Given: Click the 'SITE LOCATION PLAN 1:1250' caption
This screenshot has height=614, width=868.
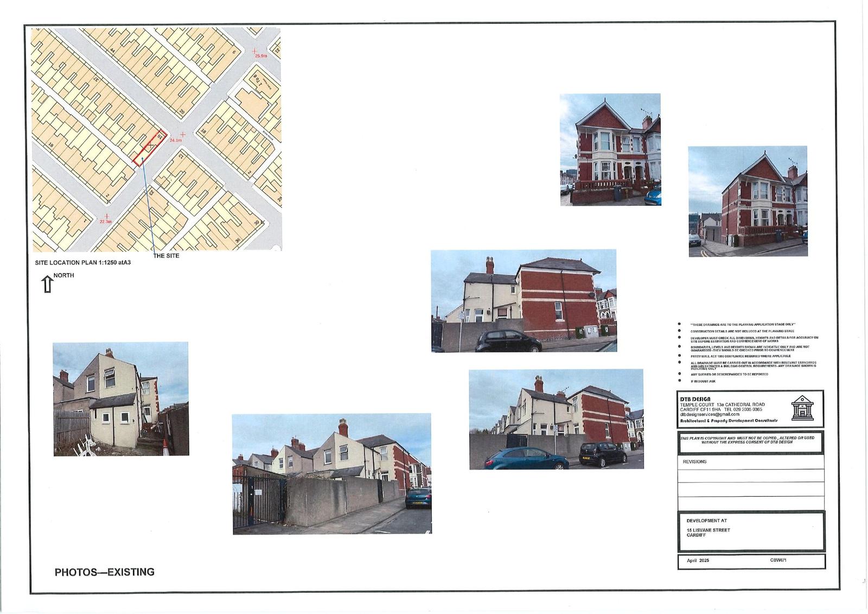Looking at the screenshot, I should 83,263.
